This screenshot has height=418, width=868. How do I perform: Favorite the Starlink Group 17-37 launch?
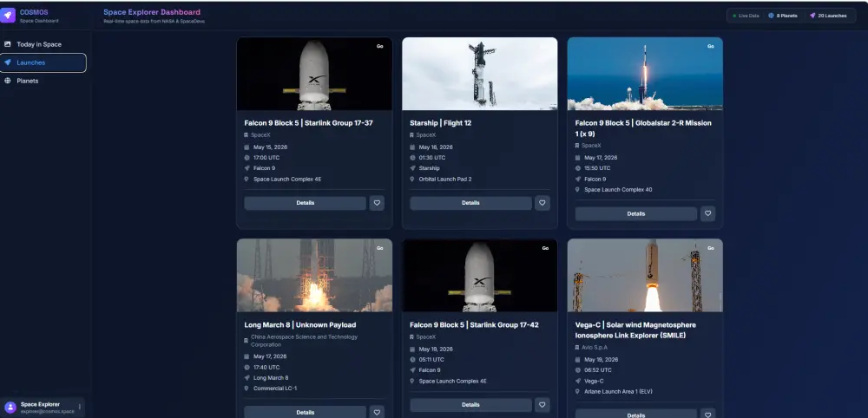[377, 203]
